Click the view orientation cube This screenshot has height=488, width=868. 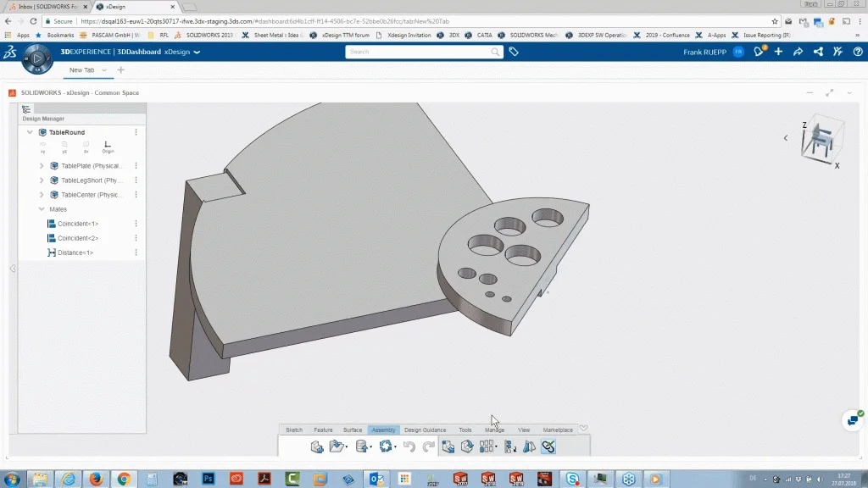pyautogui.click(x=821, y=138)
